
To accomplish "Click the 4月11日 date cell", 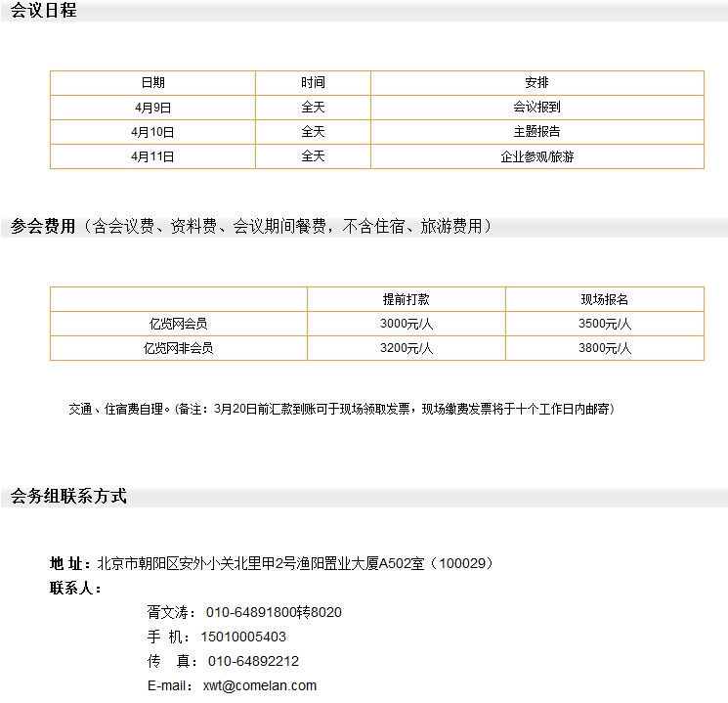I will point(152,155).
